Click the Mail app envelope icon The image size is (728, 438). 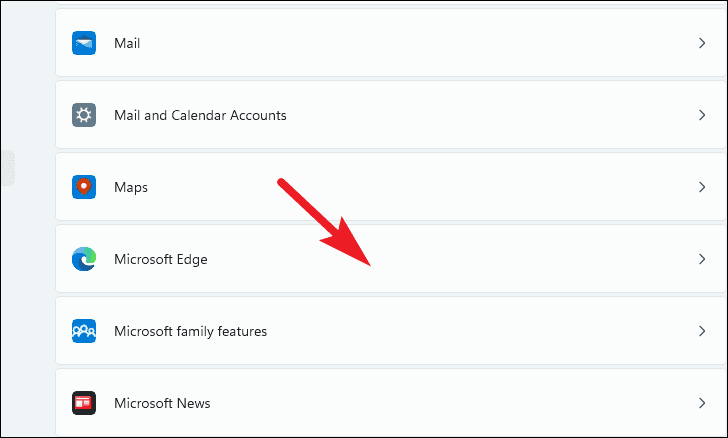point(84,43)
